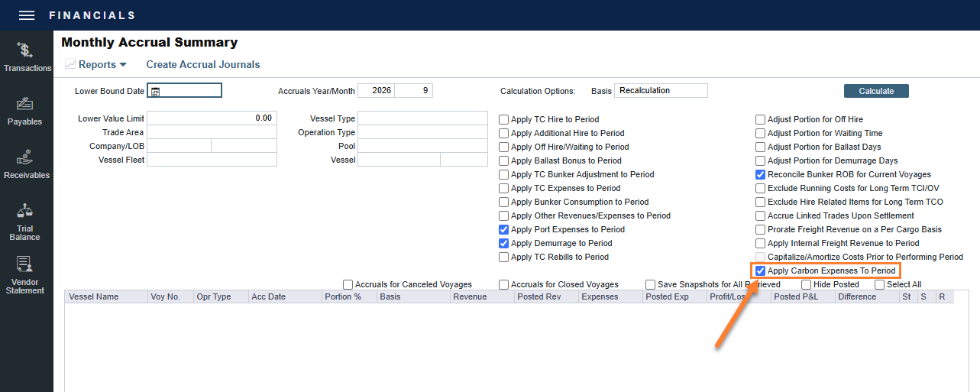Image resolution: width=980 pixels, height=392 pixels.
Task: Click the Pool field
Action: (x=422, y=146)
